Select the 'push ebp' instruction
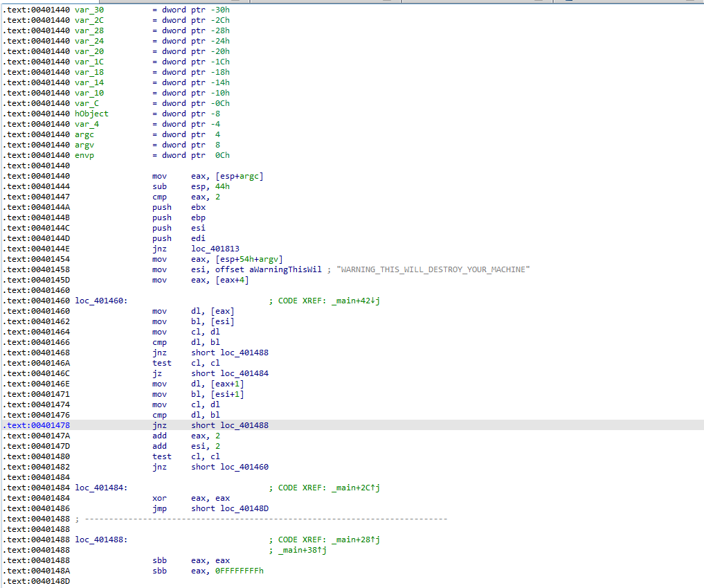Viewport: 704px width, 588px height. point(179,217)
